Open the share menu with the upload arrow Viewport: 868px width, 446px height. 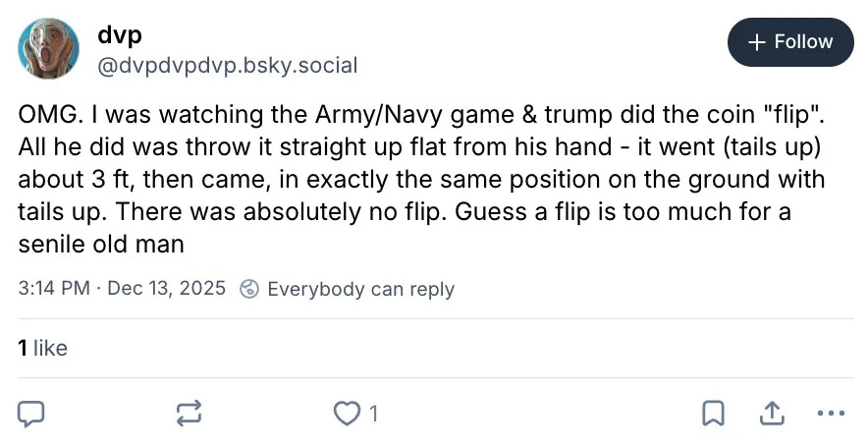(x=771, y=415)
